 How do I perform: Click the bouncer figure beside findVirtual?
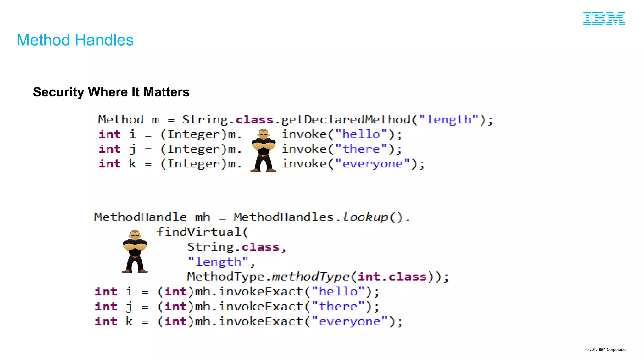point(135,251)
